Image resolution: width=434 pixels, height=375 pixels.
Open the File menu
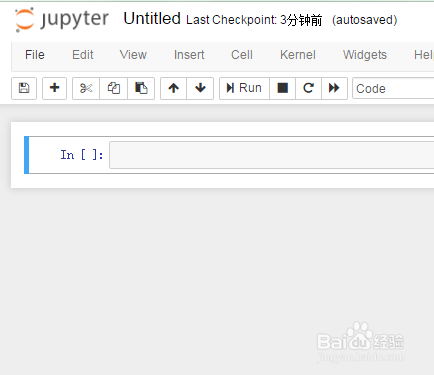35,55
